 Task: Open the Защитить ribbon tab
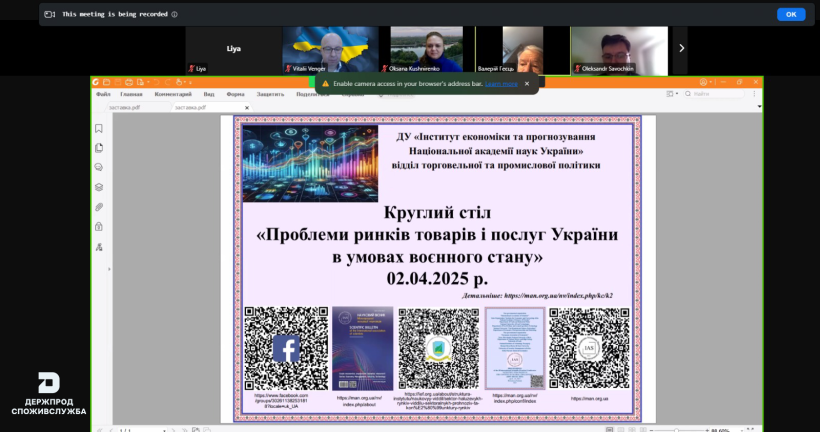270,94
